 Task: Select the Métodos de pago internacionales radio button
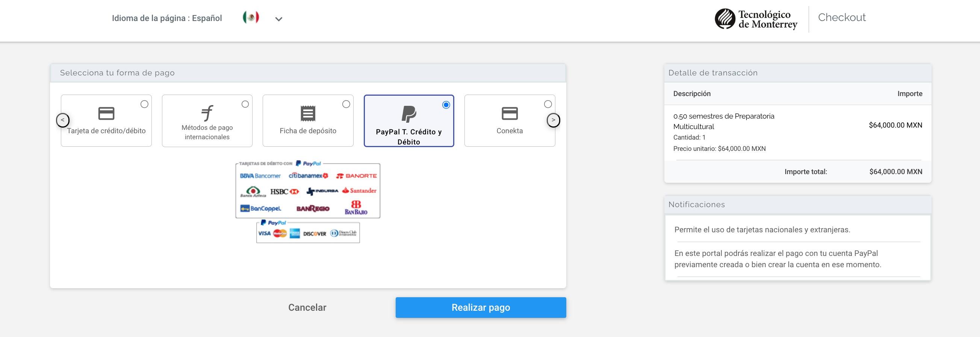pyautogui.click(x=245, y=104)
